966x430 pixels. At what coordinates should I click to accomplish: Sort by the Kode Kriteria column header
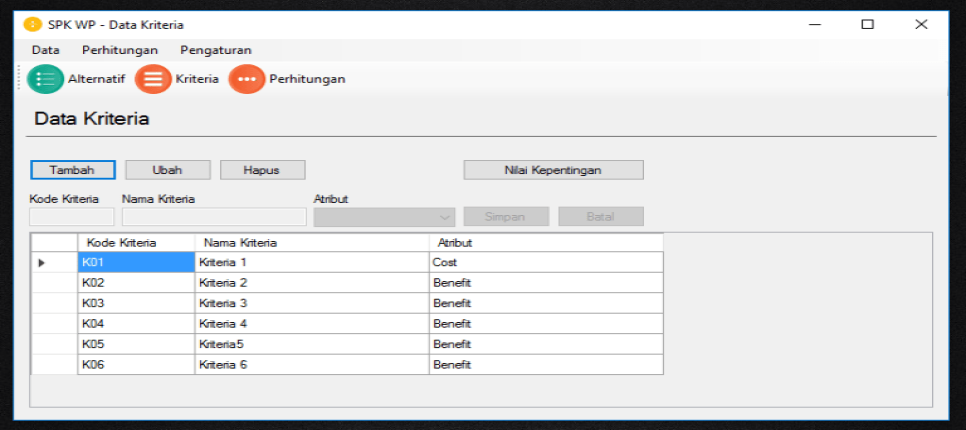[136, 243]
